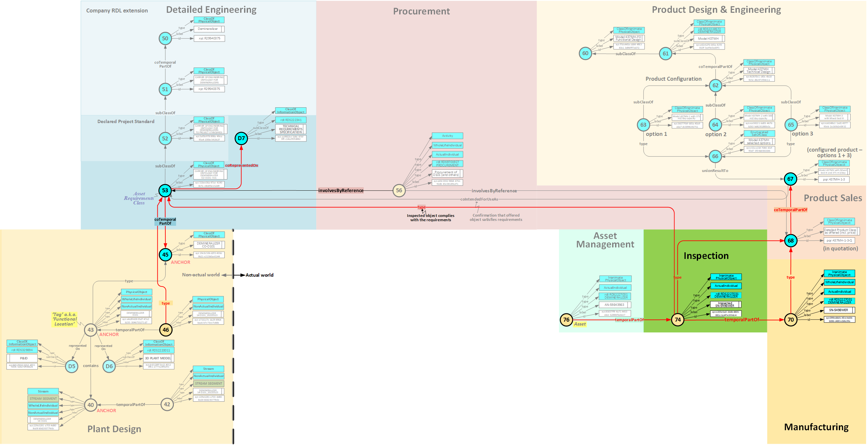The image size is (868, 445).
Task: Select node 62 Product Configuration circle
Action: (715, 86)
